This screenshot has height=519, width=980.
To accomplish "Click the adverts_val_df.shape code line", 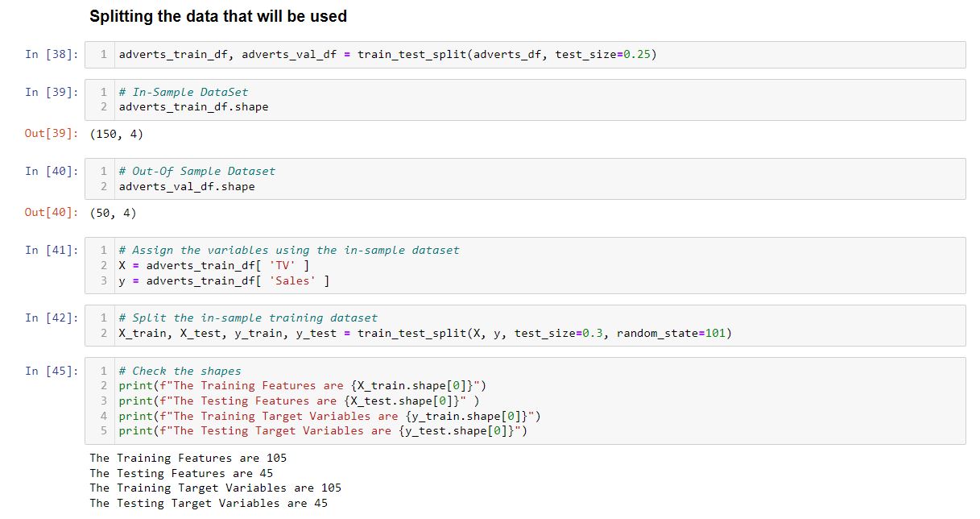I will click(x=187, y=186).
